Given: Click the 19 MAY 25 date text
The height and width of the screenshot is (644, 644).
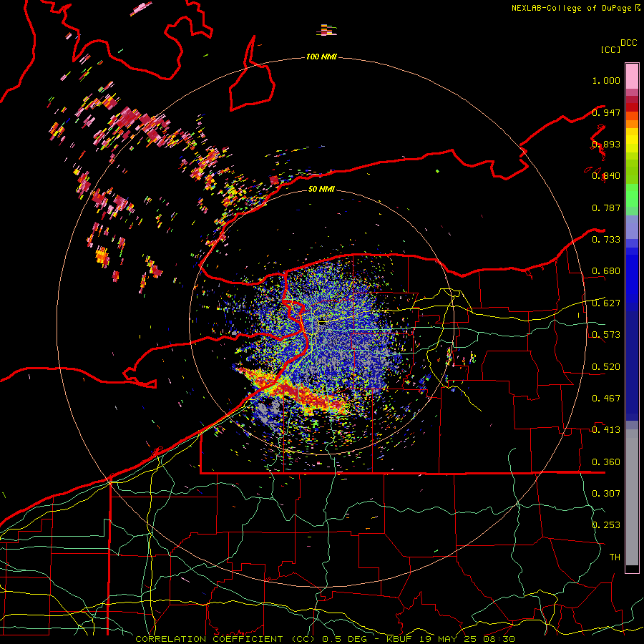Looking at the screenshot, I should click(449, 639).
